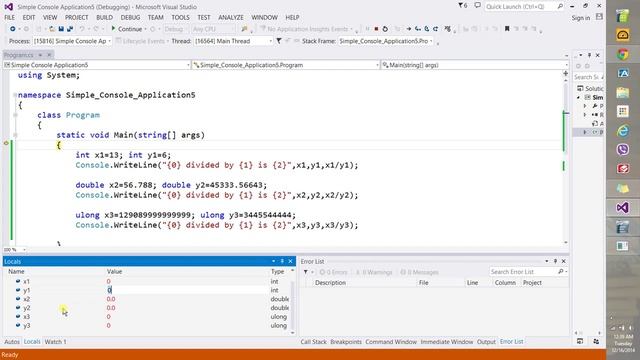Open the TEAM menu
This screenshot has height=360, width=640.
point(156,18)
